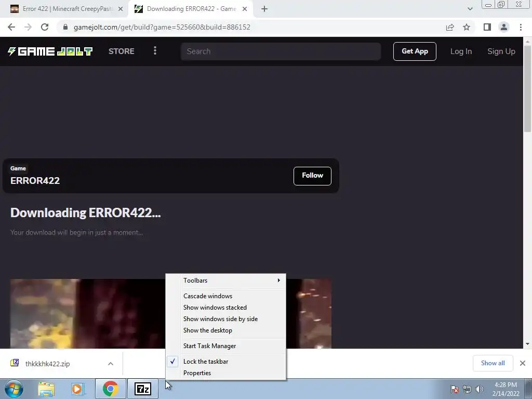532x399 pixels.
Task: Reload the Game Jolt page
Action: 45,27
